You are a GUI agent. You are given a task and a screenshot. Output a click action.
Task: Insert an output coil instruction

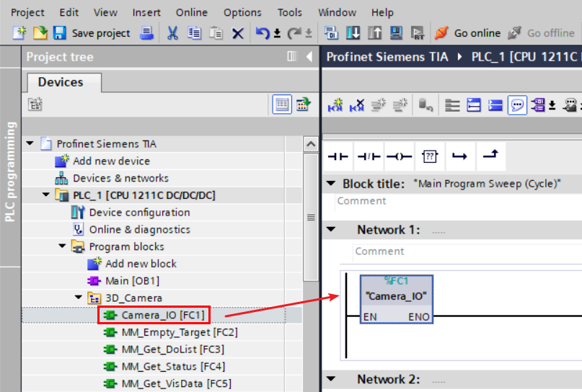(399, 156)
